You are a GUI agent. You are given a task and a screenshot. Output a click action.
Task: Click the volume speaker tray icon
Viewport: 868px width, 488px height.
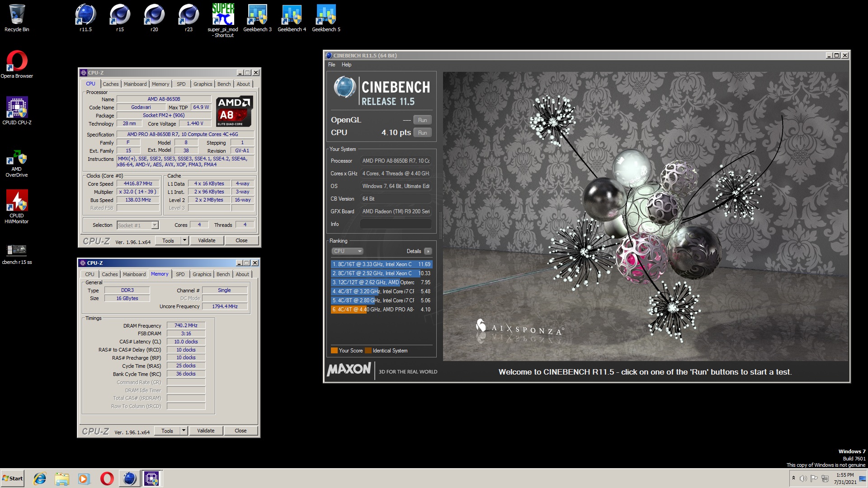point(803,479)
